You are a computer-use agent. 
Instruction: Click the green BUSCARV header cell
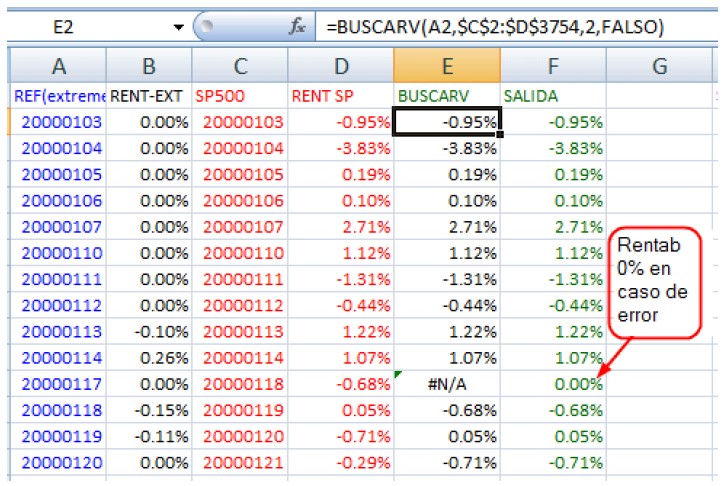pos(447,96)
